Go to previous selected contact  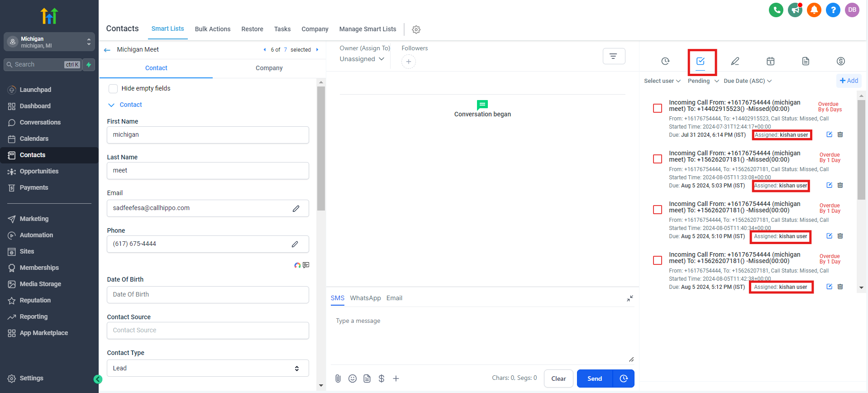point(265,50)
